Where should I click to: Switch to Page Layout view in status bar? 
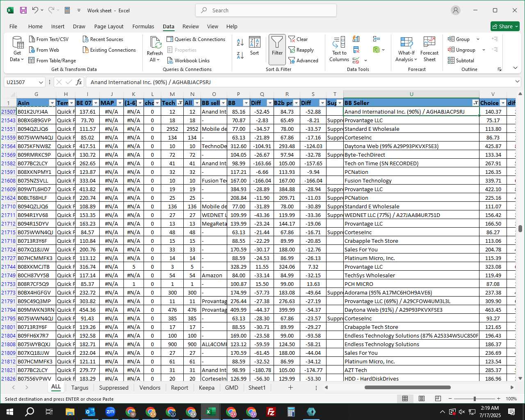click(421, 399)
